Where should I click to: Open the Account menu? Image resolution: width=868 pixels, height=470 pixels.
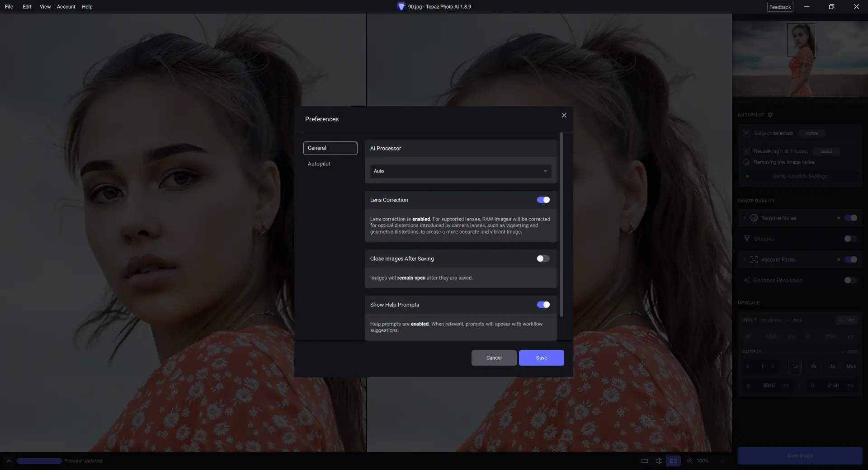click(x=66, y=7)
